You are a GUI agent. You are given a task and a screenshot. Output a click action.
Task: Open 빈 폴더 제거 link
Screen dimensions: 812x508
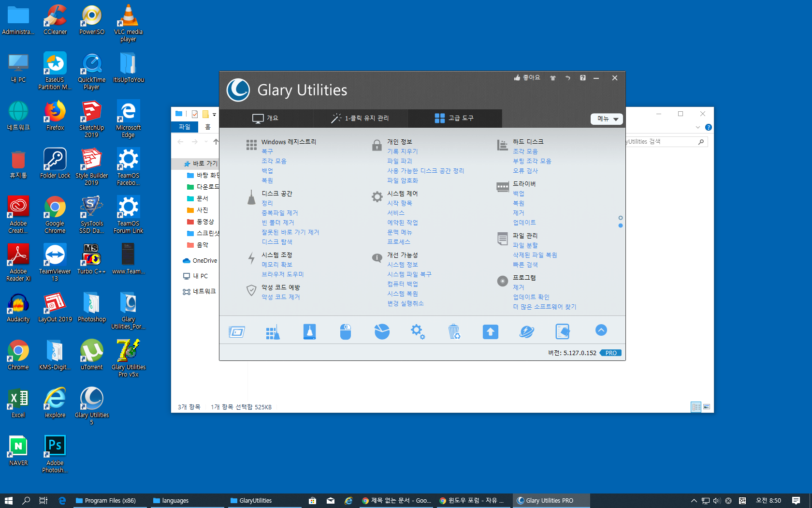(278, 223)
